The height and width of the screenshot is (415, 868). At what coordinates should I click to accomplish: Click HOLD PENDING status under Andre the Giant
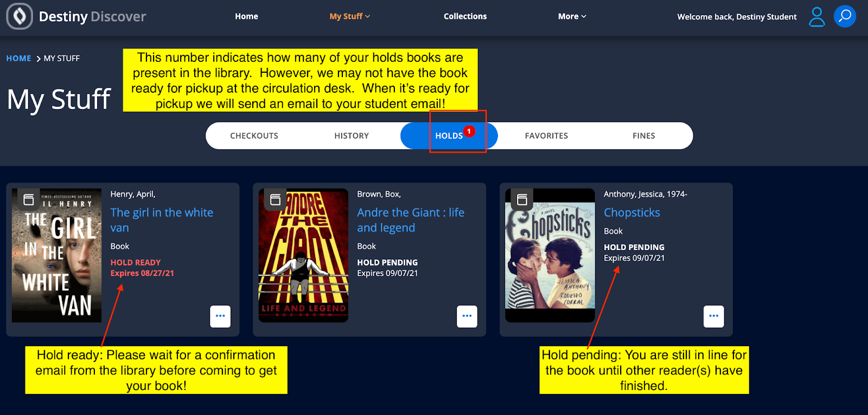[387, 263]
